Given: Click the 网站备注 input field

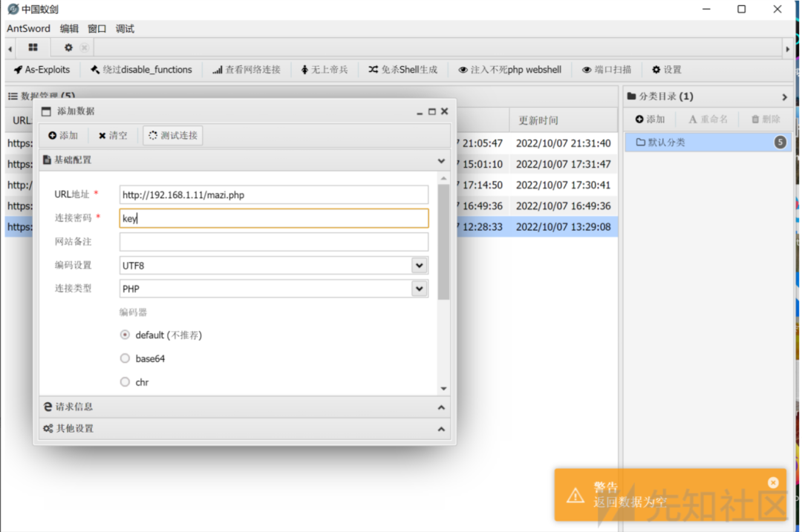Looking at the screenshot, I should 273,242.
